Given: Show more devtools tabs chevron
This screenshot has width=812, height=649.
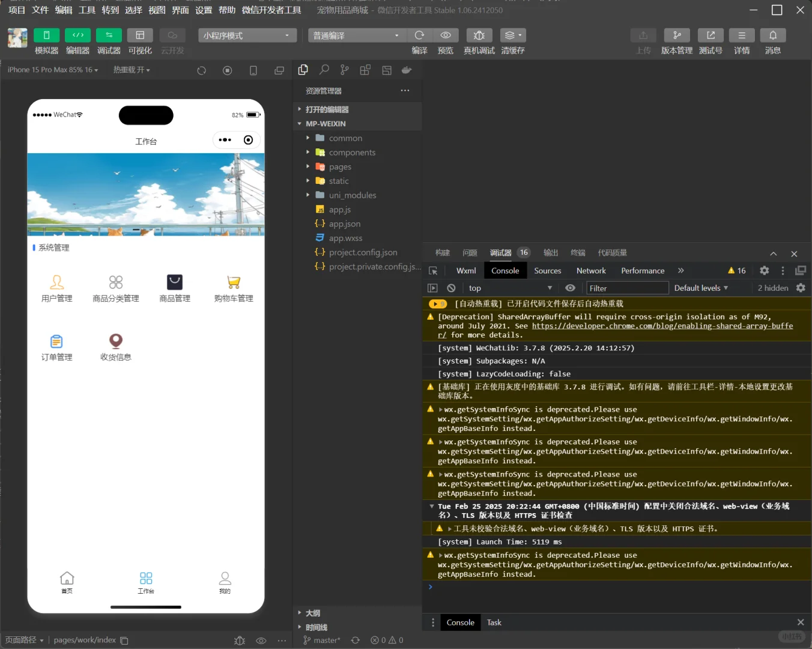Looking at the screenshot, I should click(x=681, y=271).
